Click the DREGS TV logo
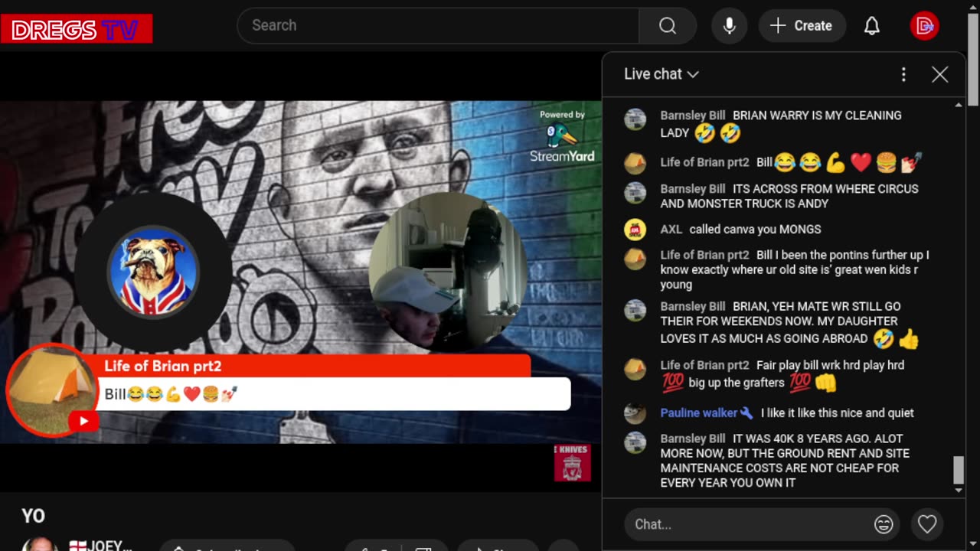Screen dimensions: 980x551 point(77,29)
